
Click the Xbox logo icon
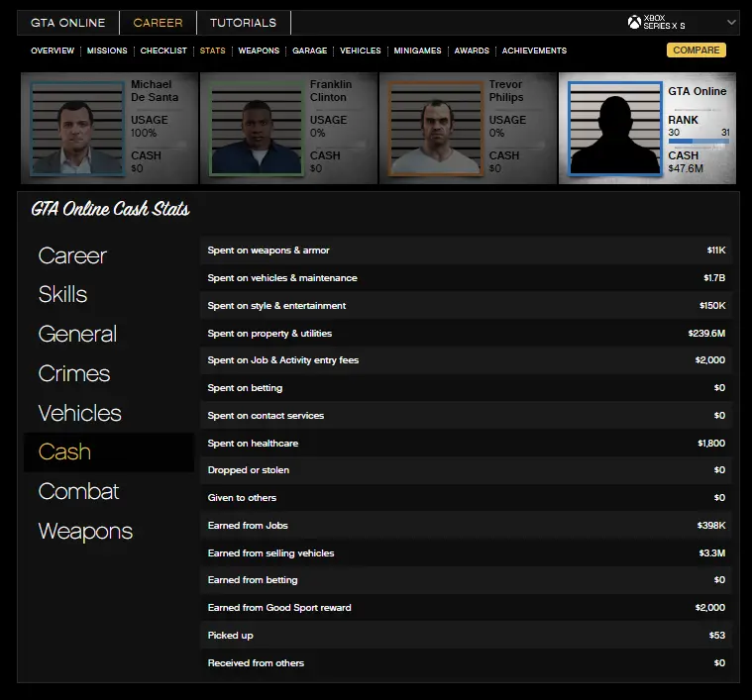click(x=634, y=22)
